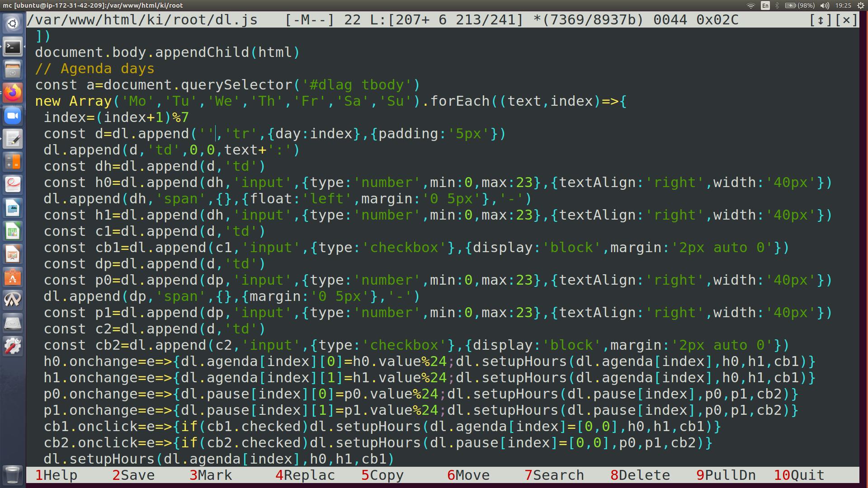Screen dimensions: 868x488
Task: Open Zoom from the launcher
Action: click(x=13, y=116)
